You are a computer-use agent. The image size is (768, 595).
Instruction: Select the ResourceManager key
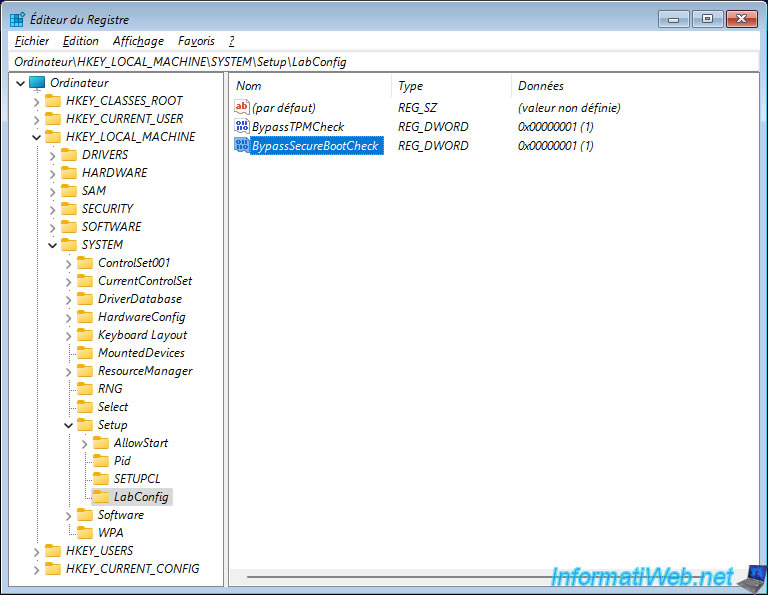[145, 371]
